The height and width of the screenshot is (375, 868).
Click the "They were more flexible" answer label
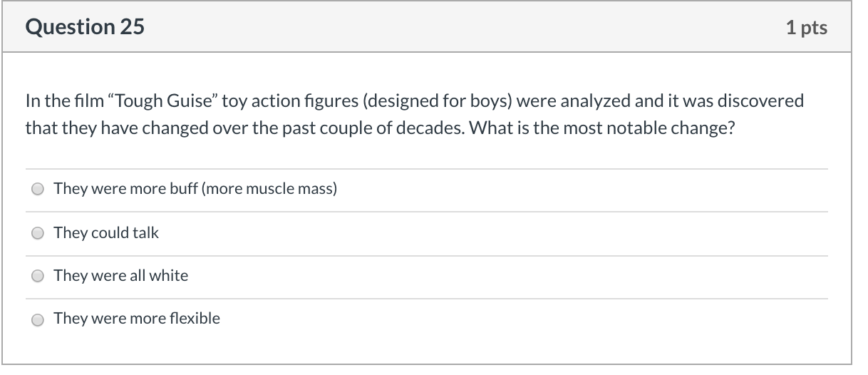(137, 319)
